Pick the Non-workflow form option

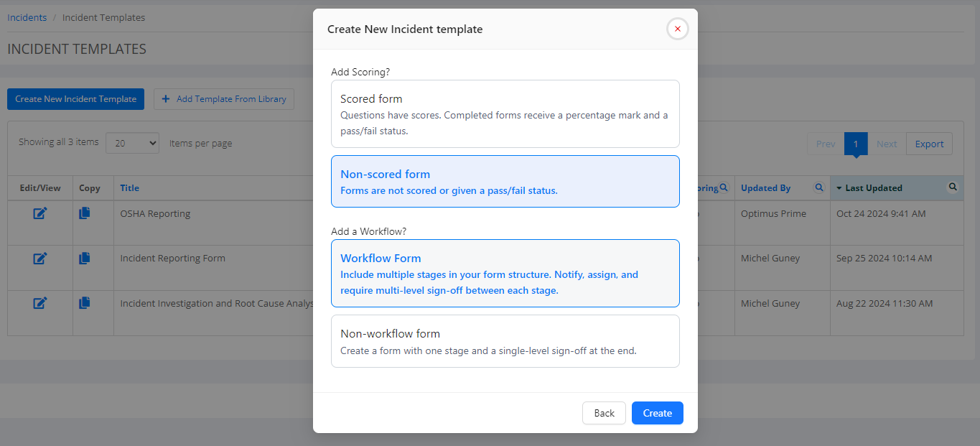click(505, 341)
